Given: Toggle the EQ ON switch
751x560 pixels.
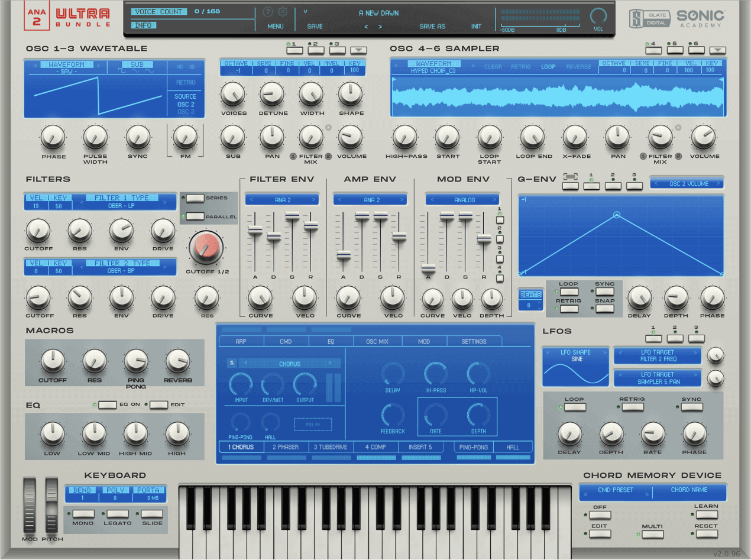Looking at the screenshot, I should coord(108,405).
